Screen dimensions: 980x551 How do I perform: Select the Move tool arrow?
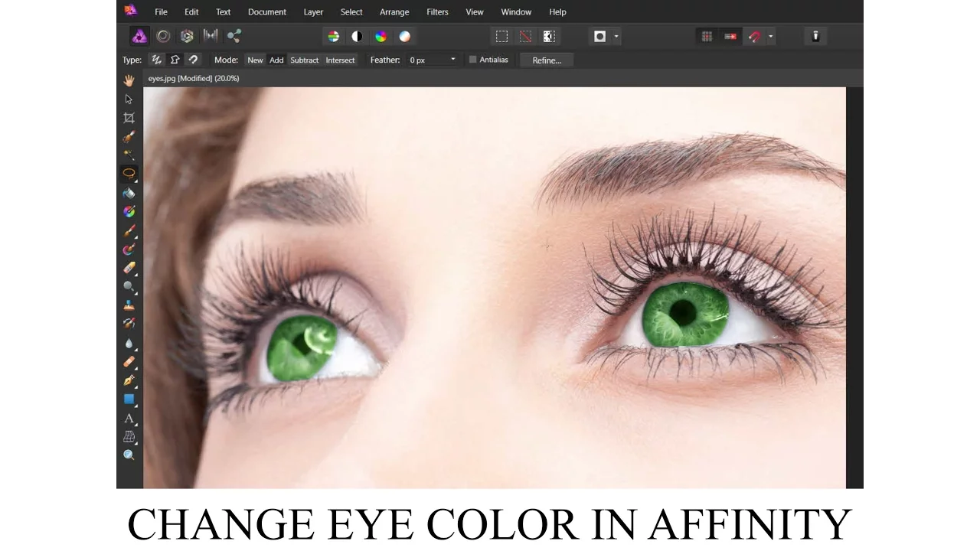(129, 99)
